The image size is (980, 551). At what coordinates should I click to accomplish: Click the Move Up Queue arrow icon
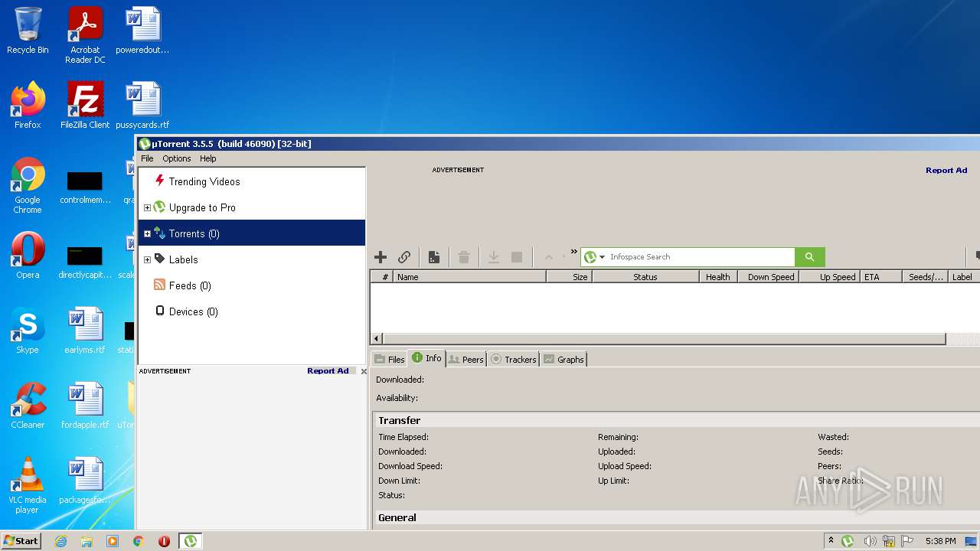tap(548, 257)
